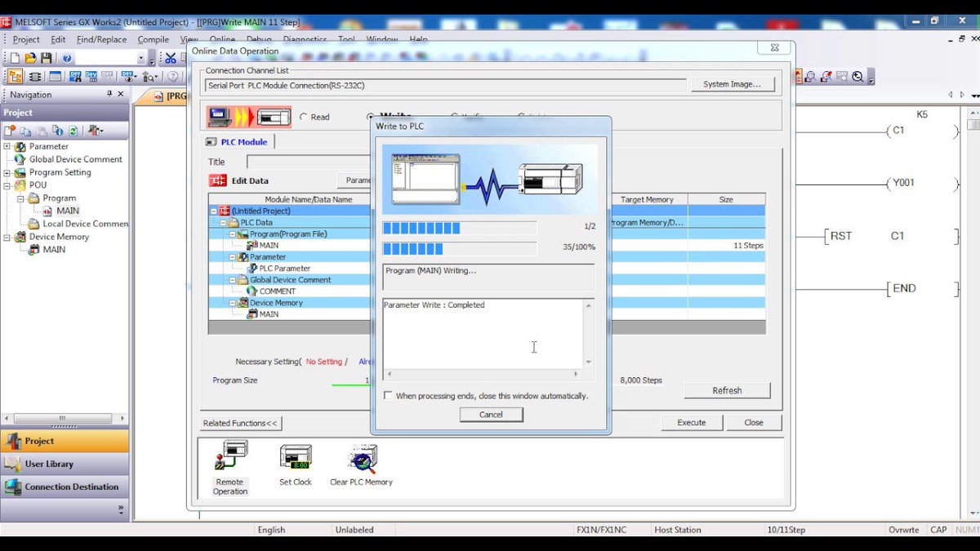980x551 pixels.
Task: Collapse the Device Memory node in navigation
Action: point(7,237)
